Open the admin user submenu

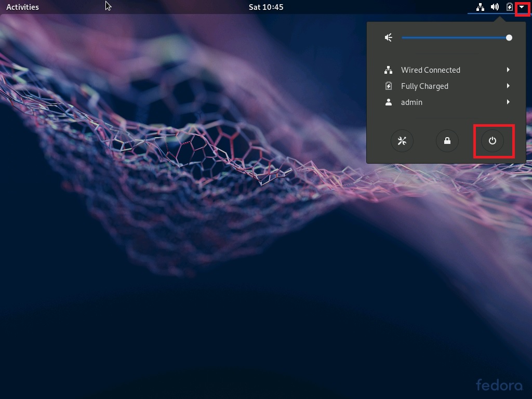click(446, 102)
